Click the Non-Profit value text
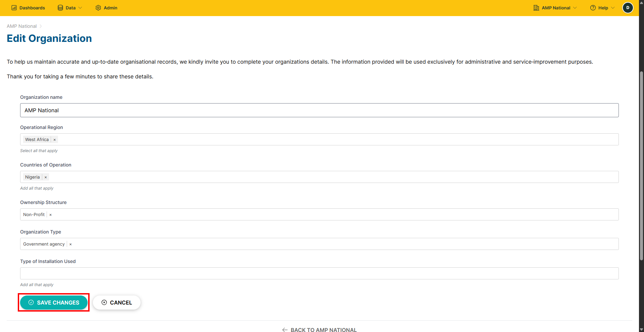 point(34,214)
